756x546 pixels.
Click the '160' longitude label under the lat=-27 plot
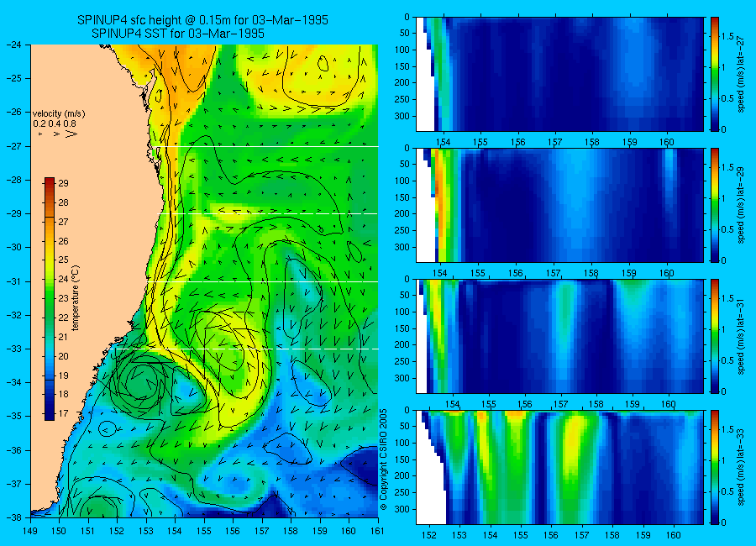tap(667, 142)
